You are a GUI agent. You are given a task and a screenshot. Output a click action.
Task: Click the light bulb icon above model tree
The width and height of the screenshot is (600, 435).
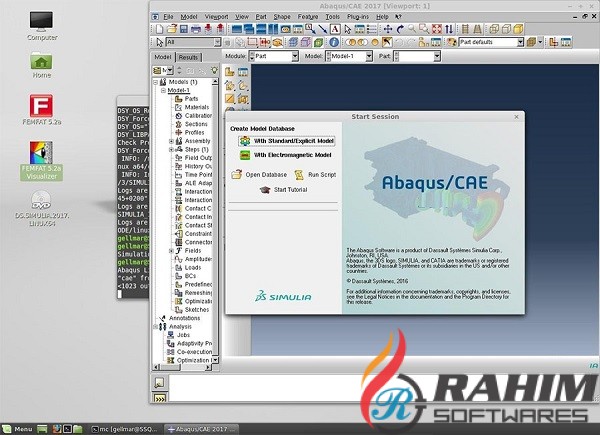tap(214, 70)
